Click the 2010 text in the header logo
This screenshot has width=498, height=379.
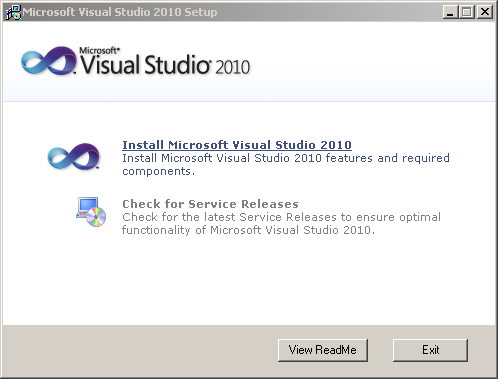tap(232, 67)
